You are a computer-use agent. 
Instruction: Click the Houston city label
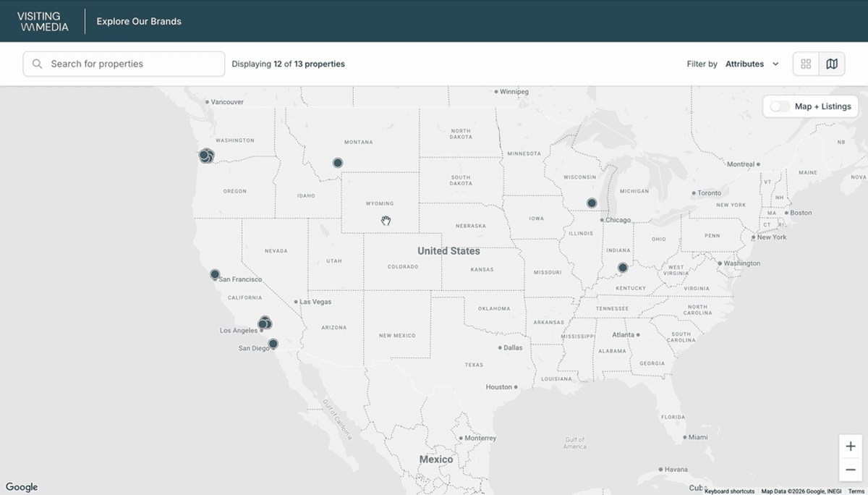click(x=498, y=387)
